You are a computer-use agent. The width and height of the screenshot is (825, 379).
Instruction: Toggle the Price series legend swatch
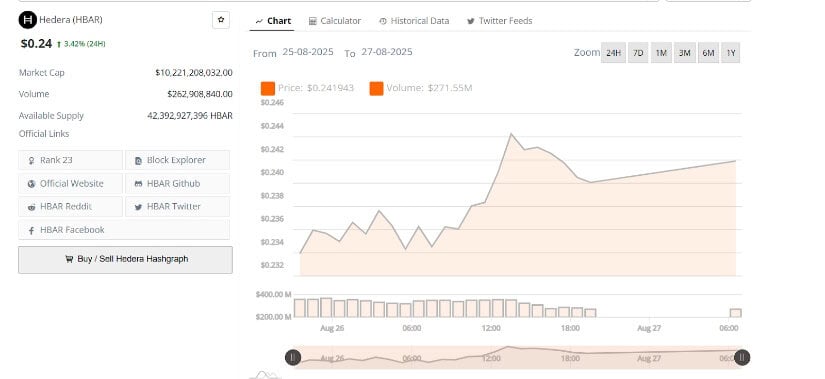268,88
